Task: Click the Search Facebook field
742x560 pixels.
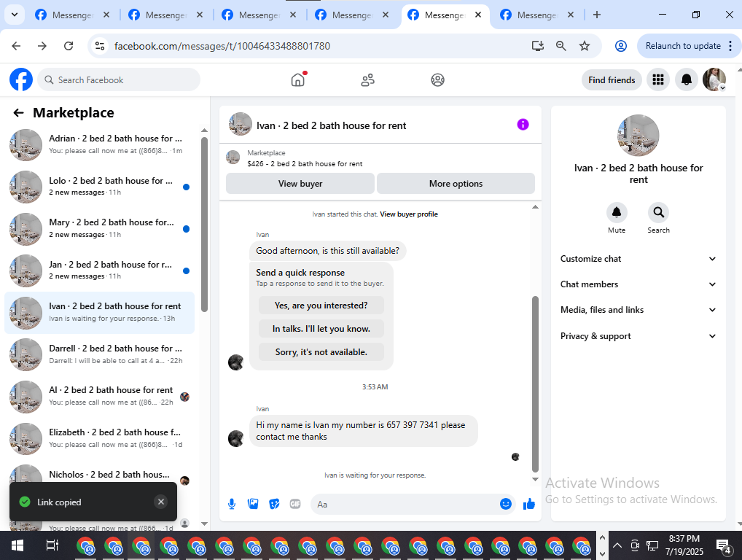Action: click(119, 80)
